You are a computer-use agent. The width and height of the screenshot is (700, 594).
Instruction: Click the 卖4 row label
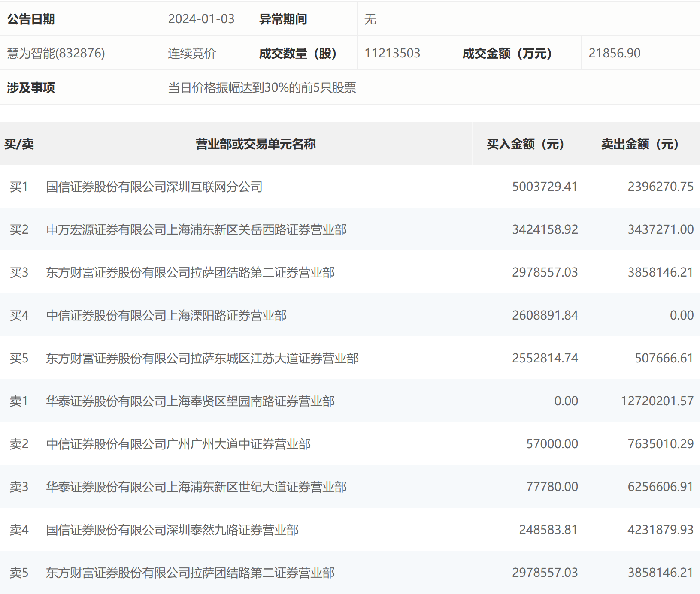pyautogui.click(x=19, y=530)
